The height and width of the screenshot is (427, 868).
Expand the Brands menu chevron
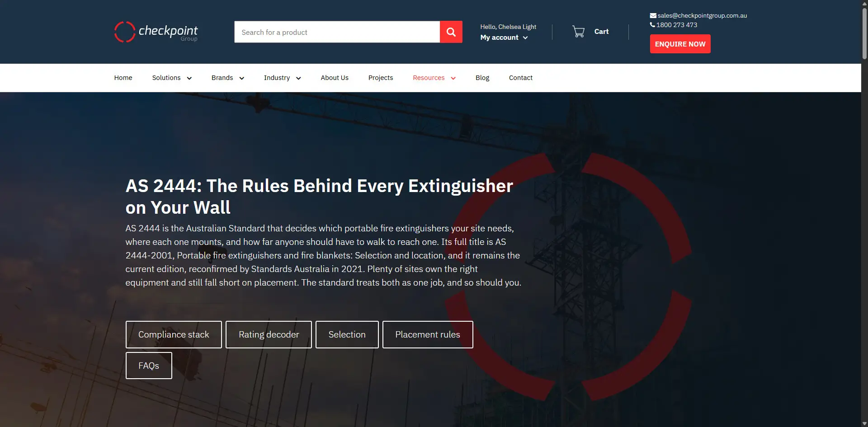pyautogui.click(x=242, y=78)
